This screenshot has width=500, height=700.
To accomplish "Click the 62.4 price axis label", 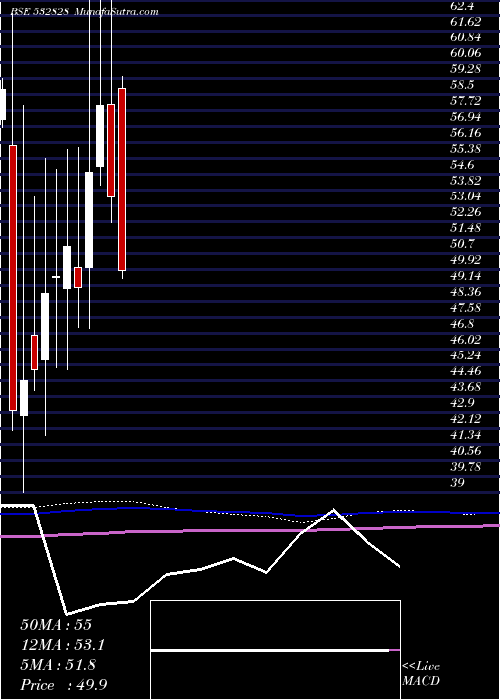I will click(461, 5).
